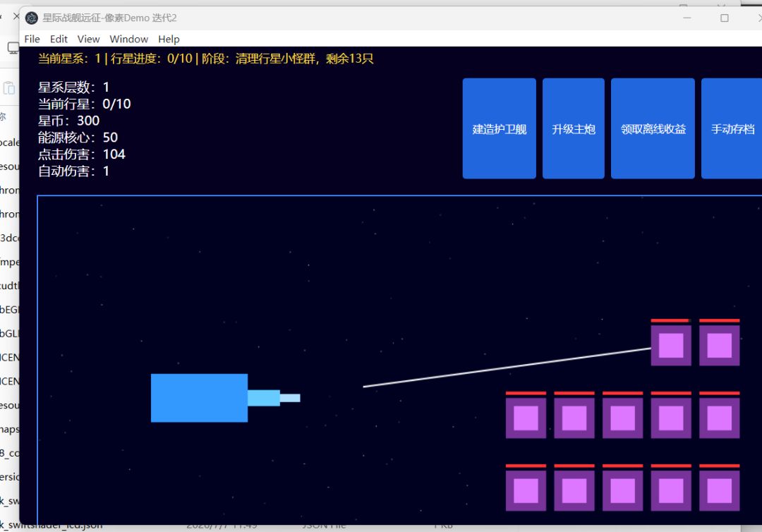This screenshot has height=532, width=762.
Task: Attack the fifth enemy in the bottom row
Action: (x=719, y=490)
